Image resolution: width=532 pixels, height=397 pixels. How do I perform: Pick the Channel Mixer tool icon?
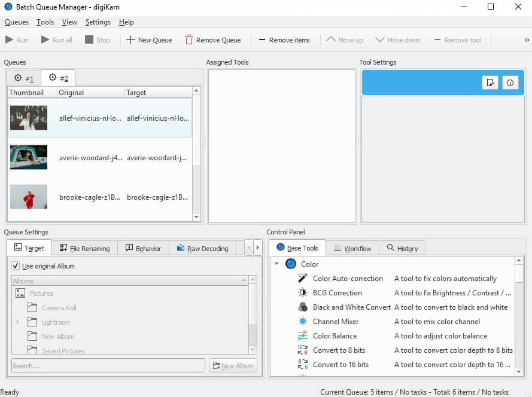pos(303,322)
